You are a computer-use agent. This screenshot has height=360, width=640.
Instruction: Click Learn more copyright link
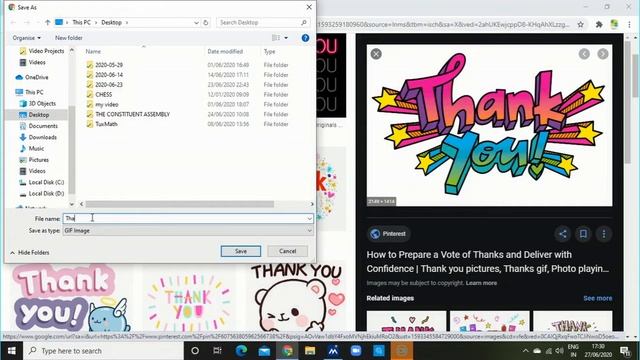pyautogui.click(x=481, y=283)
